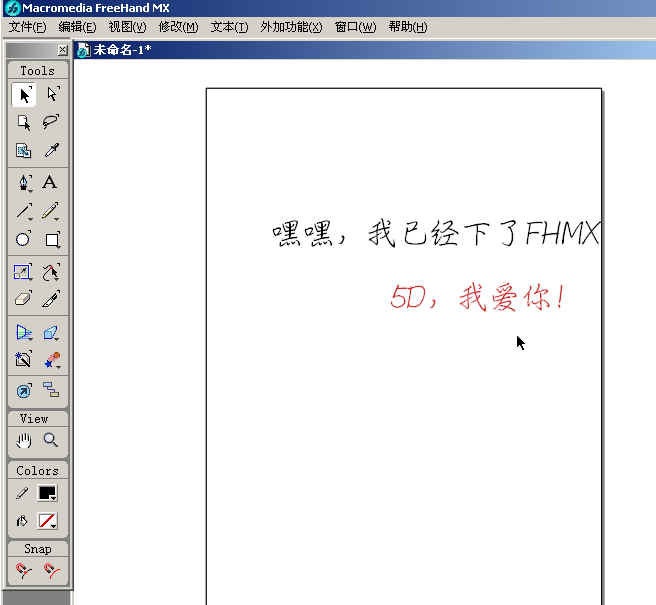Open the 编辑(E) menu

point(77,27)
